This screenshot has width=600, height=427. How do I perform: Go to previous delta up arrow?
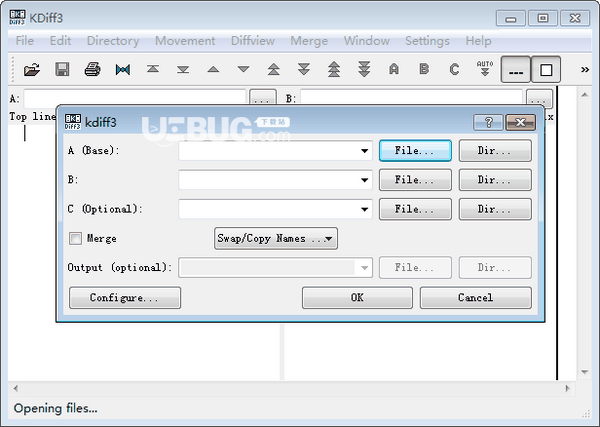pos(213,69)
